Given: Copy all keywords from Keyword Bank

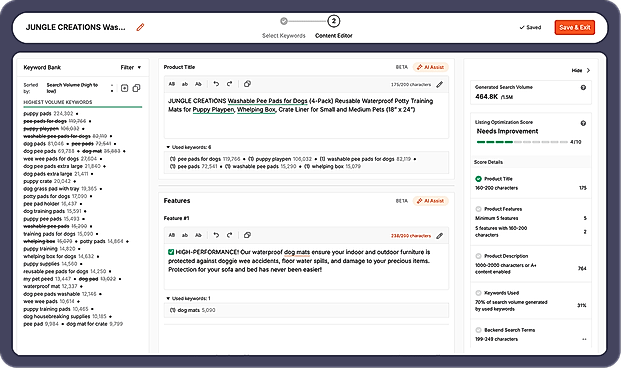Looking at the screenshot, I should click(x=136, y=88).
